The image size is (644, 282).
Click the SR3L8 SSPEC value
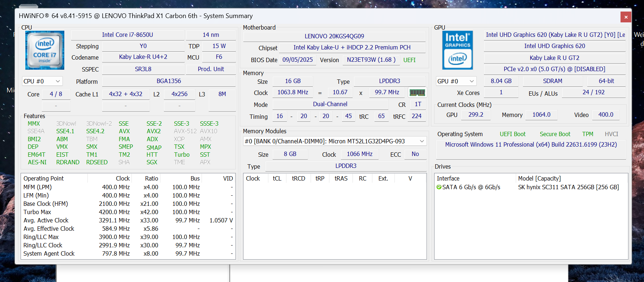(143, 69)
